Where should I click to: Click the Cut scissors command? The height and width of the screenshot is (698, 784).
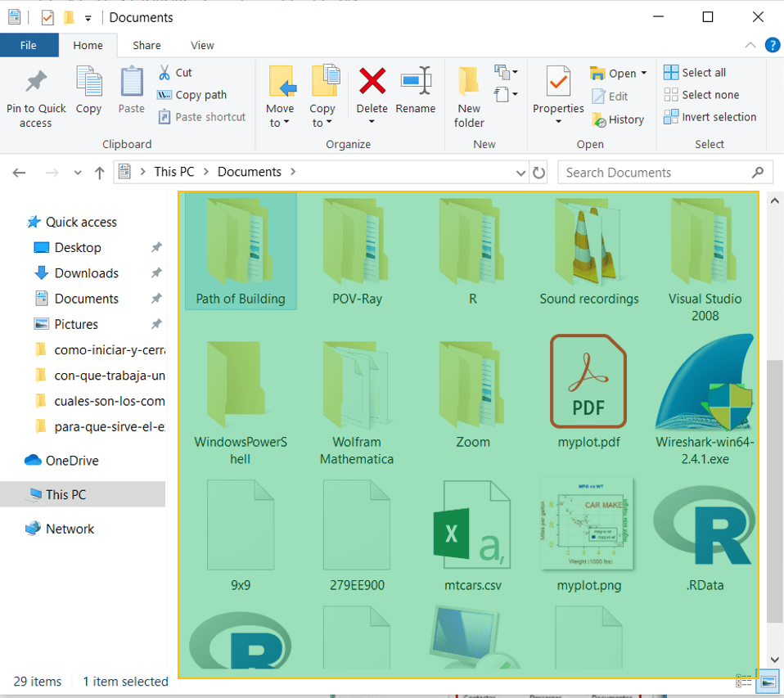point(175,73)
